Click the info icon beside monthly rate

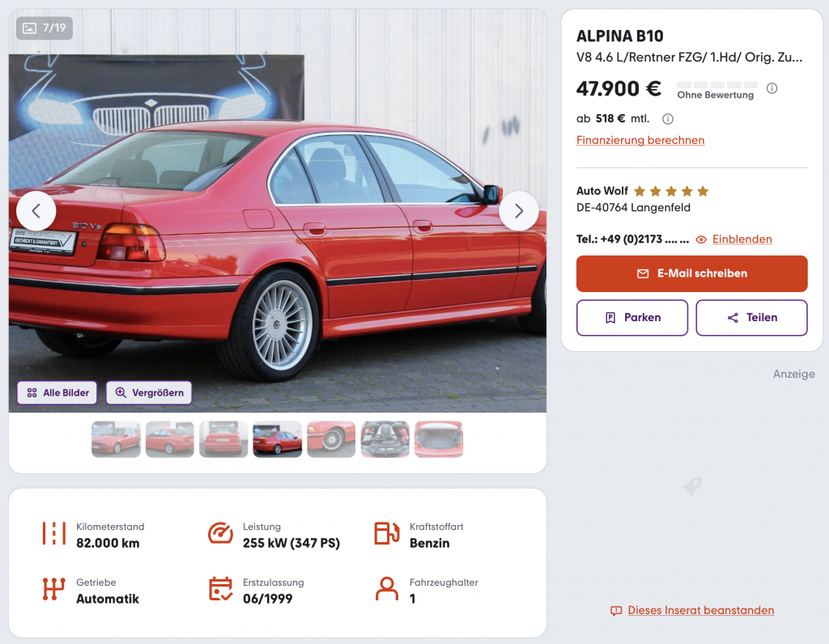[668, 119]
